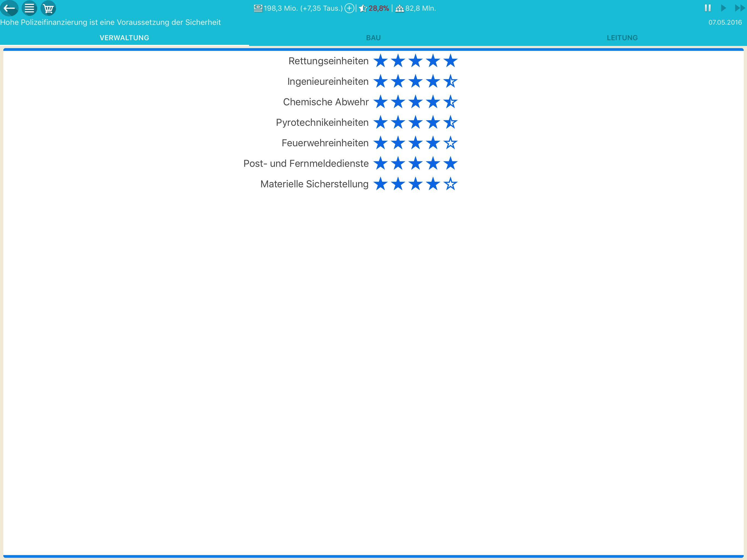Screen dimensions: 747x560
Task: Click the half-star rating percentage icon
Action: [x=363, y=8]
